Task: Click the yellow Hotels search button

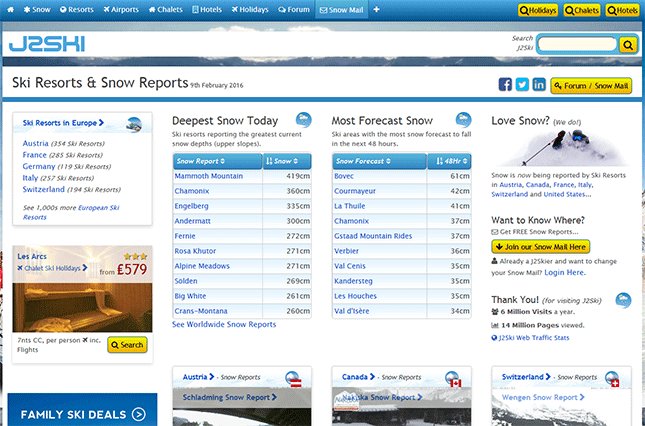Action: point(622,10)
